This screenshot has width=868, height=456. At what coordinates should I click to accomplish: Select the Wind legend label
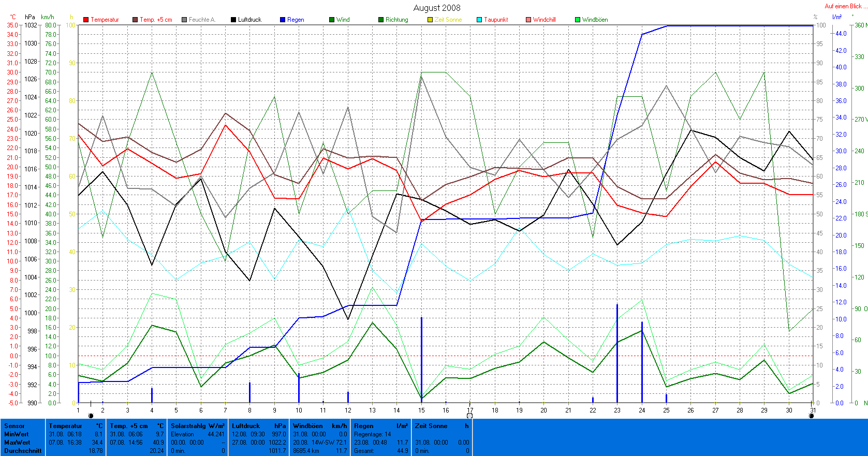pos(343,20)
